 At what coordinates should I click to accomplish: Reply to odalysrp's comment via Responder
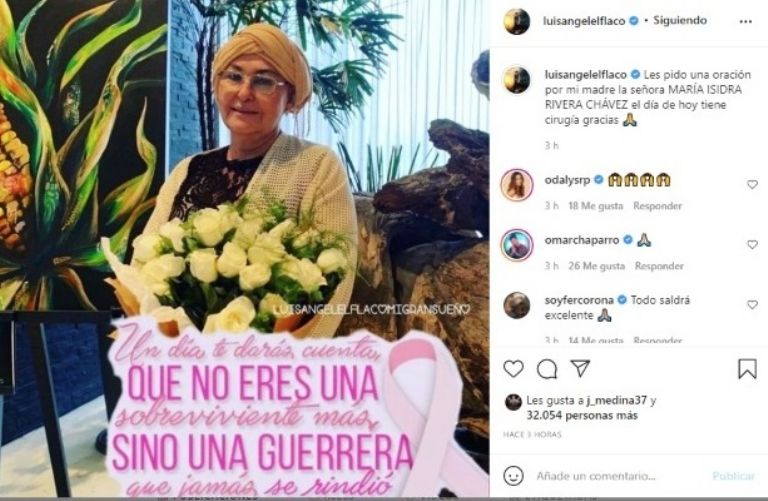pos(657,206)
